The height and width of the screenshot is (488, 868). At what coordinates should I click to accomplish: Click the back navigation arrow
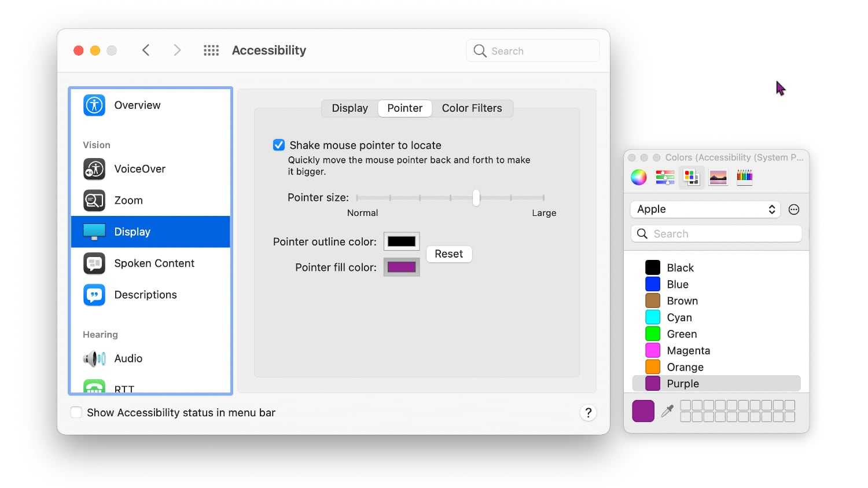146,50
